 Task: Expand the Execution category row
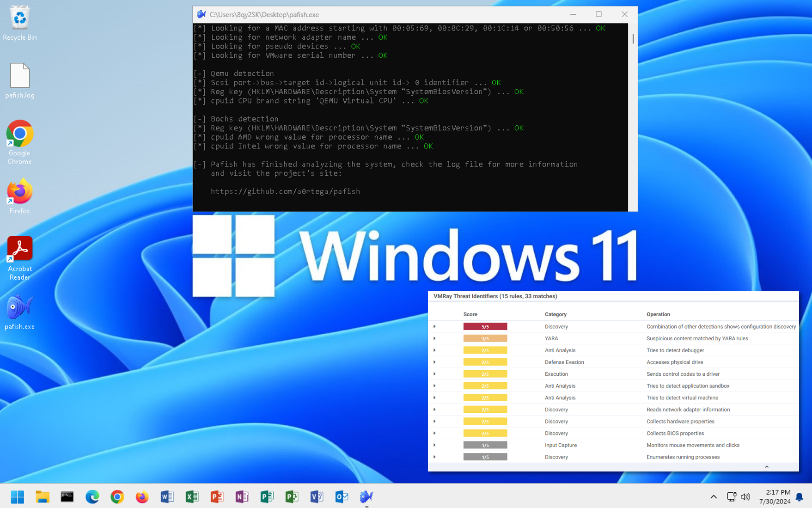(x=434, y=374)
